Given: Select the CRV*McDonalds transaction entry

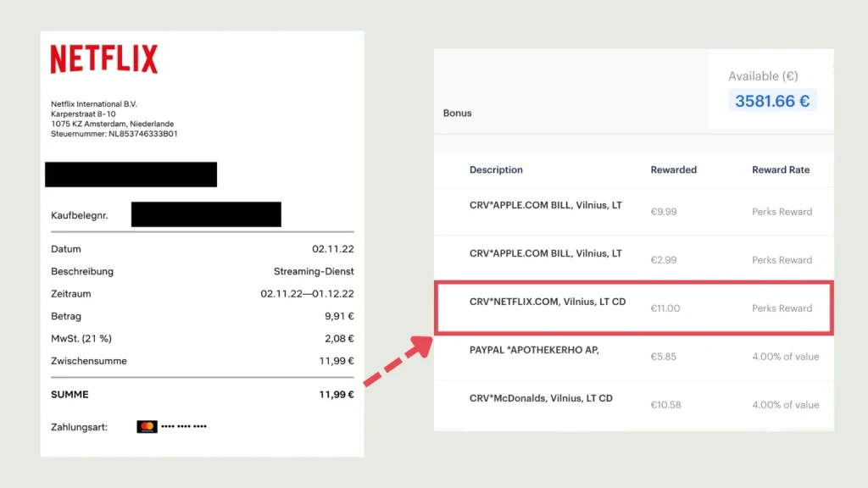Looking at the screenshot, I should 541,398.
